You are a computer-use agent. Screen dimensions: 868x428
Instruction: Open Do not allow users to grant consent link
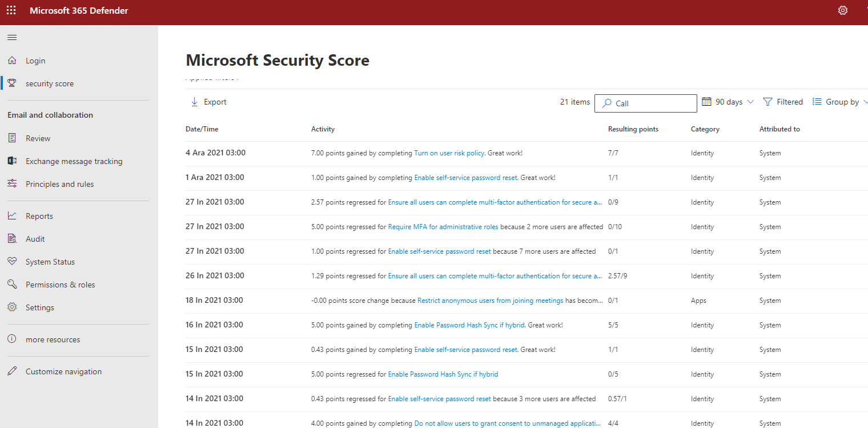pos(508,423)
